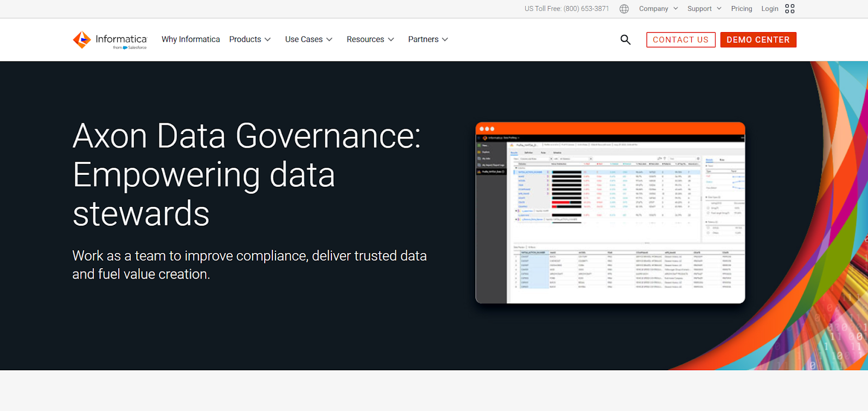Click the Axon Data Governance headline
Image resolution: width=868 pixels, height=411 pixels.
pyautogui.click(x=247, y=174)
